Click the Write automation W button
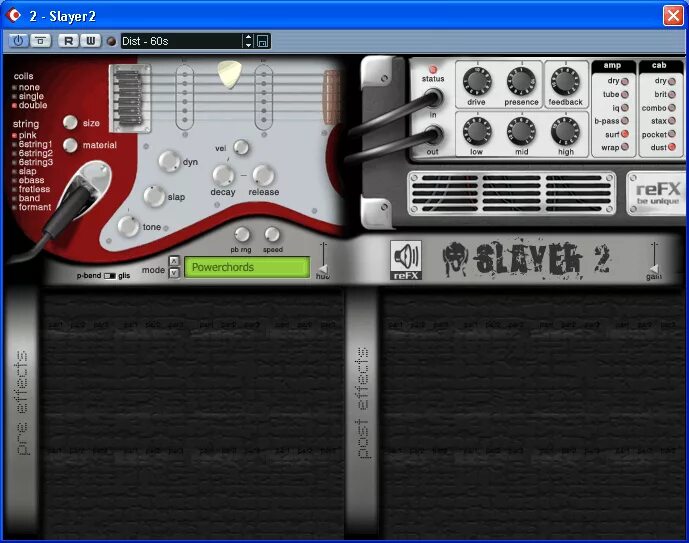 click(x=91, y=41)
